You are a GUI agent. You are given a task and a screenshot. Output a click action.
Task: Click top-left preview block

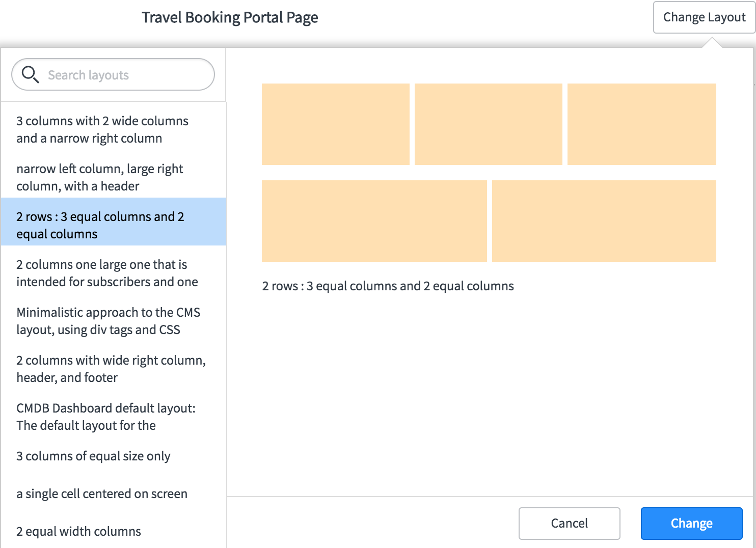click(336, 124)
